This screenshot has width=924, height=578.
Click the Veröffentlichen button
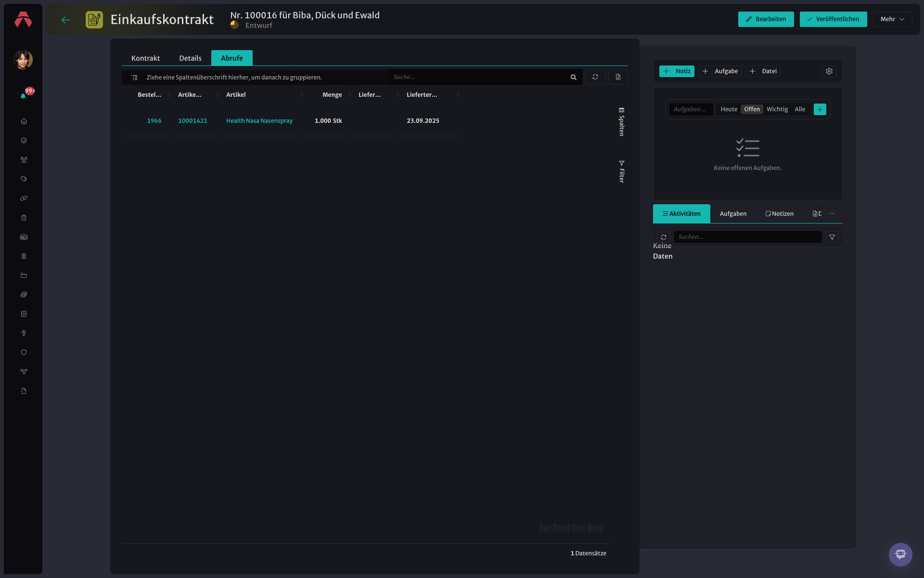833,19
